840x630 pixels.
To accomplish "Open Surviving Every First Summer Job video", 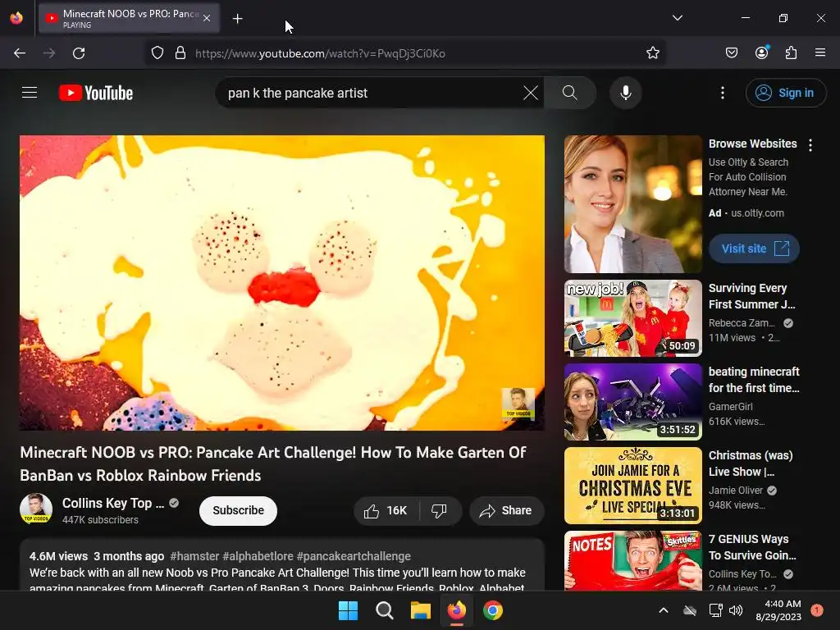I will (x=751, y=295).
